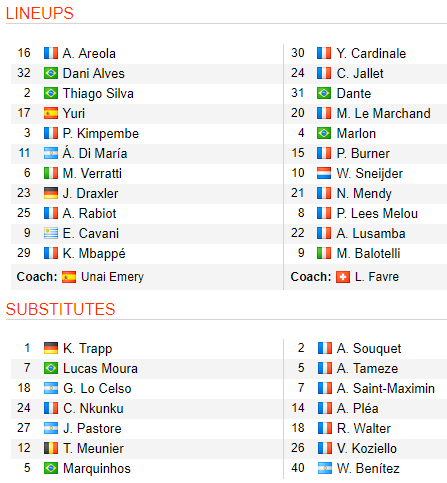
Task: Open M. Le Marchand player link
Action: tap(384, 113)
